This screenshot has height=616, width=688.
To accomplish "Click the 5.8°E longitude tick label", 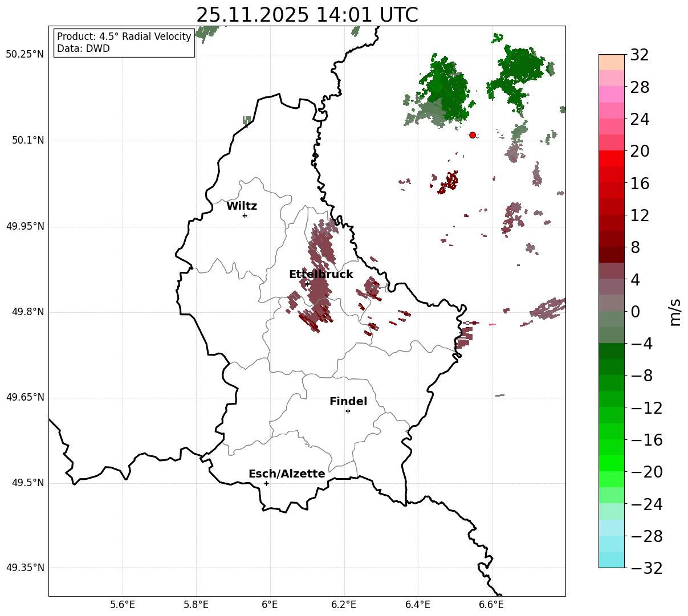I will pyautogui.click(x=196, y=605).
